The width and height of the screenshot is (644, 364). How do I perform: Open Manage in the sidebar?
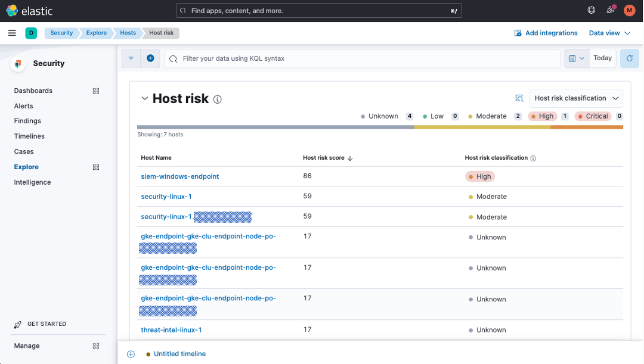tap(27, 346)
